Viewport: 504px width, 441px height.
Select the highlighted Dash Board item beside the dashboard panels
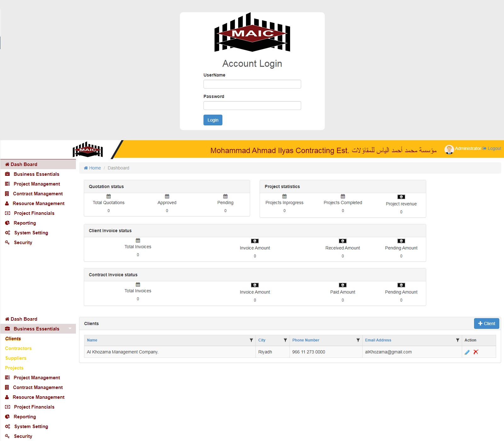(38, 164)
